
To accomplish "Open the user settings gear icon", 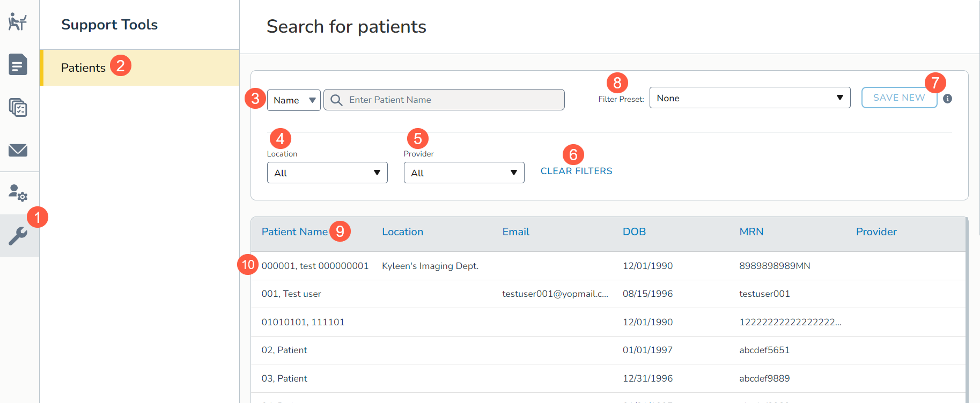I will 18,192.
